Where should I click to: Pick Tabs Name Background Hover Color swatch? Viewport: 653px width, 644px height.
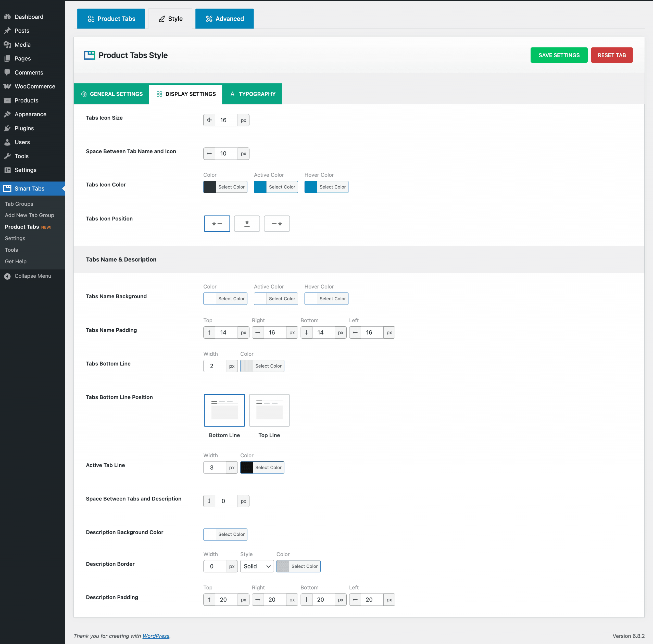[x=311, y=299]
